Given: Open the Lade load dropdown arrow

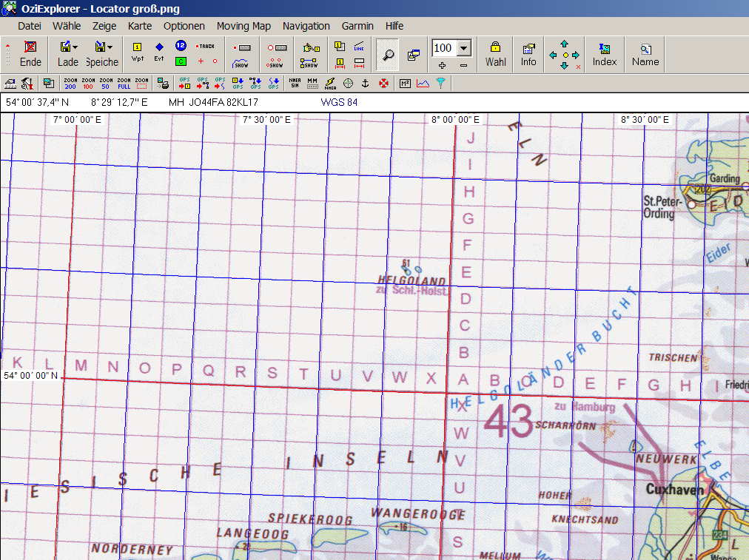Looking at the screenshot, I should [75, 47].
